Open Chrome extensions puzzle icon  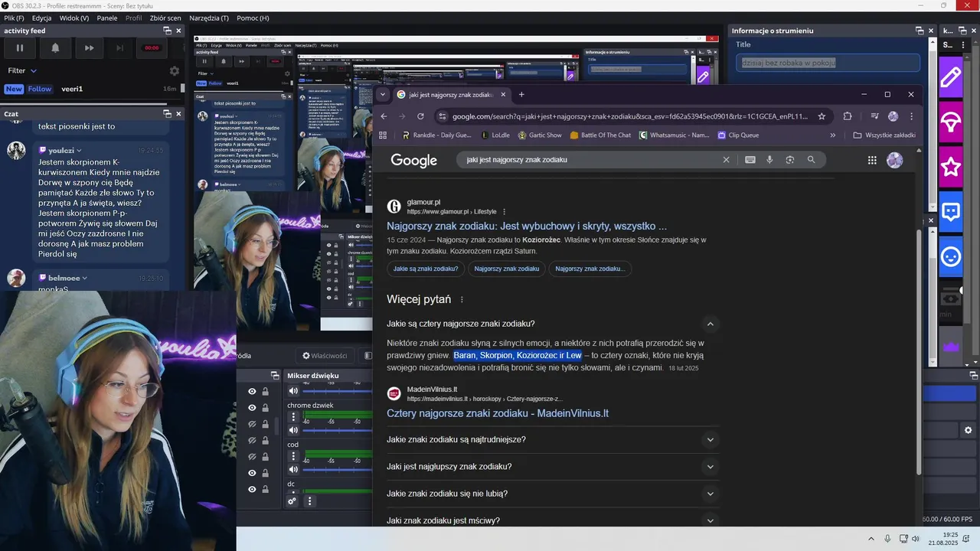pyautogui.click(x=848, y=116)
